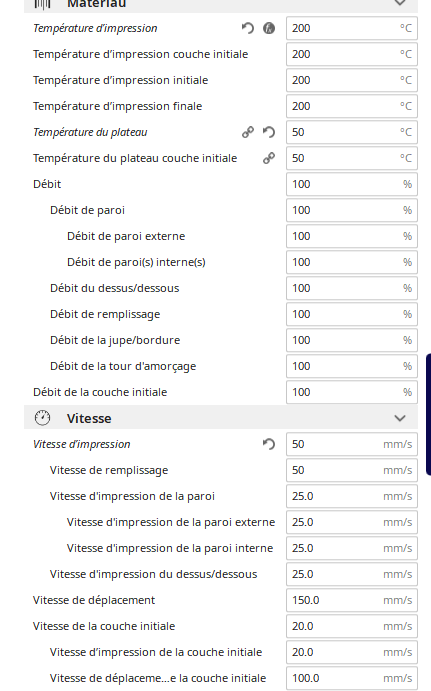
Task: Reset Vitesse d'impression with the revert arrow
Action: (x=269, y=444)
